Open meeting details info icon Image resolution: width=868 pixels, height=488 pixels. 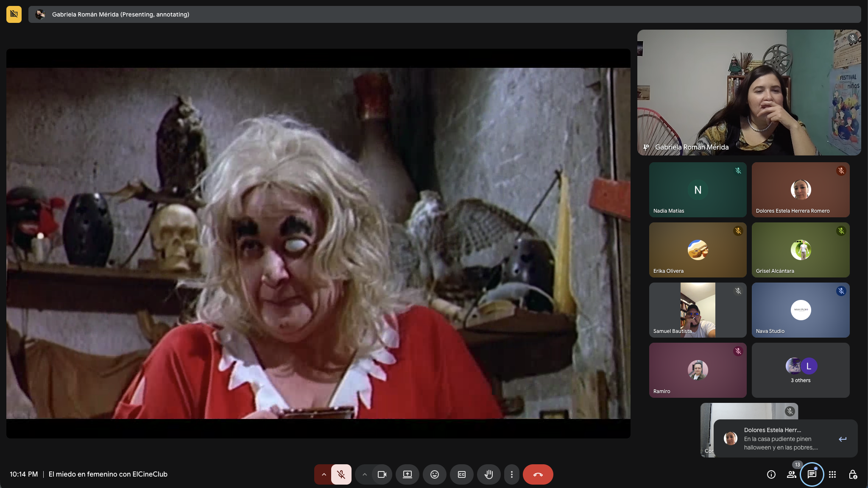[771, 474]
